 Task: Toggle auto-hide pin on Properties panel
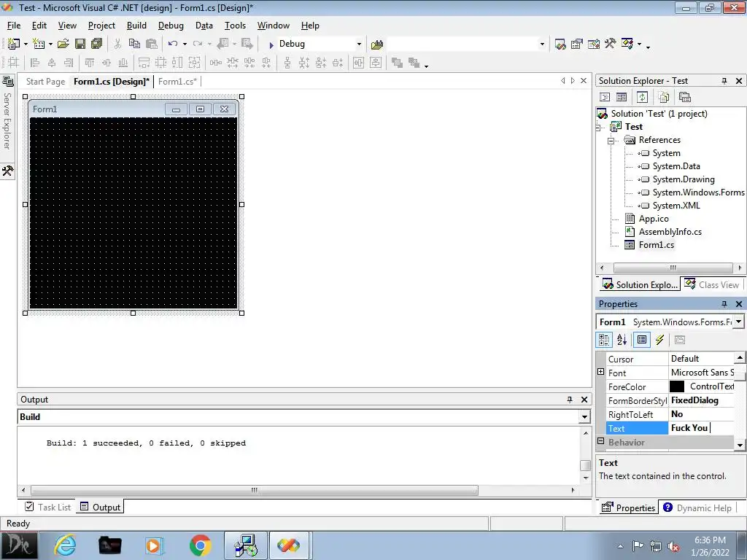(x=724, y=304)
